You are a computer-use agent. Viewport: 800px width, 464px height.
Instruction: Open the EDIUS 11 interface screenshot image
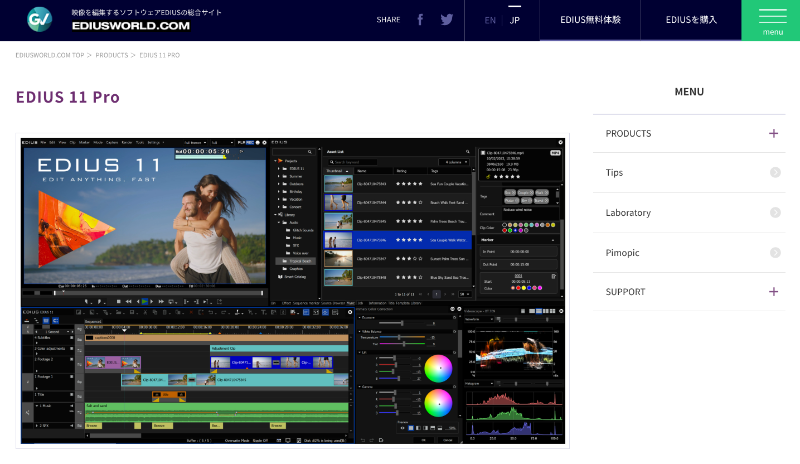[x=292, y=291]
